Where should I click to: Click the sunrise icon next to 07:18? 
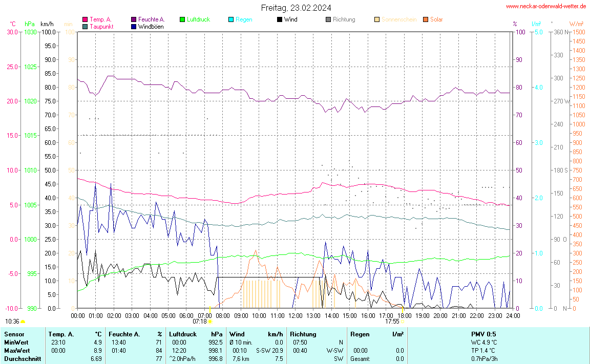click(x=210, y=322)
